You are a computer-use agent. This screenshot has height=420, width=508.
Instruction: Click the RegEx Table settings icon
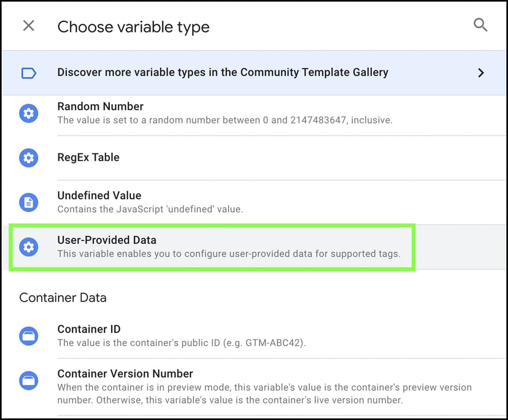click(29, 158)
